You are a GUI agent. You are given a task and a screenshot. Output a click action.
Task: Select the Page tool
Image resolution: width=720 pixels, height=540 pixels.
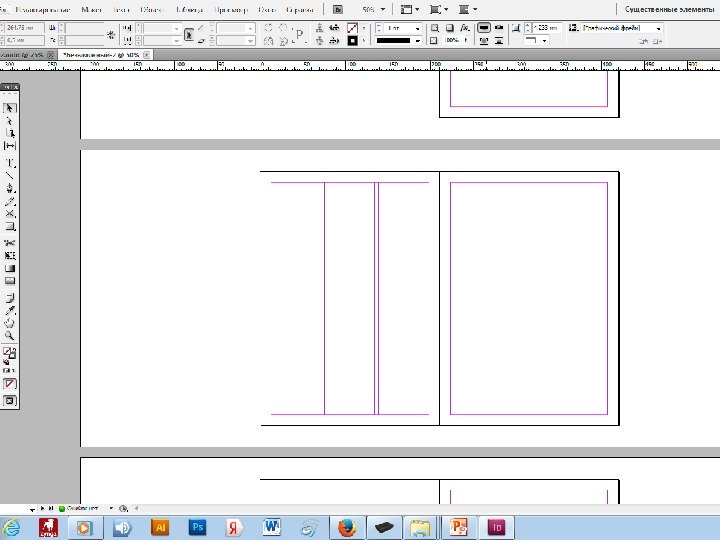tap(10, 133)
